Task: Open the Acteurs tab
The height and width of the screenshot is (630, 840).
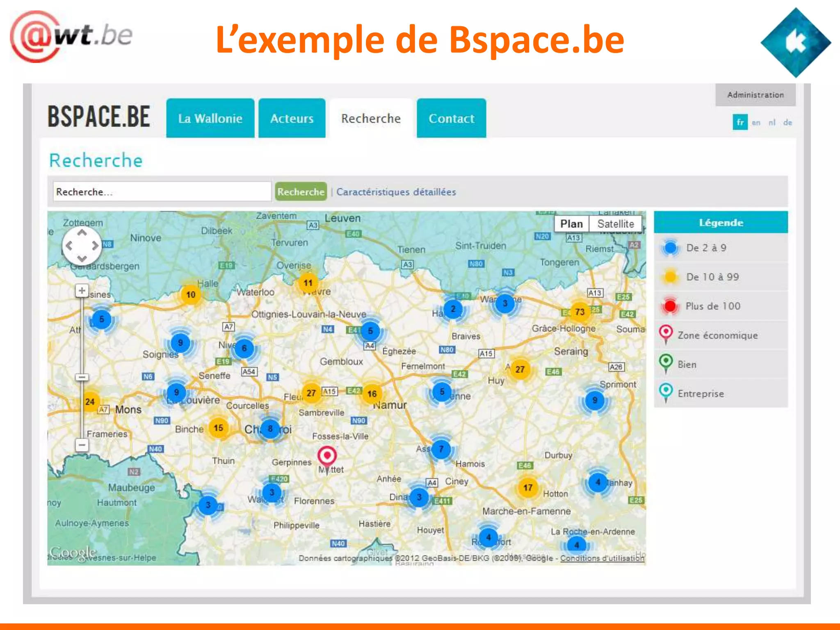Action: 292,118
